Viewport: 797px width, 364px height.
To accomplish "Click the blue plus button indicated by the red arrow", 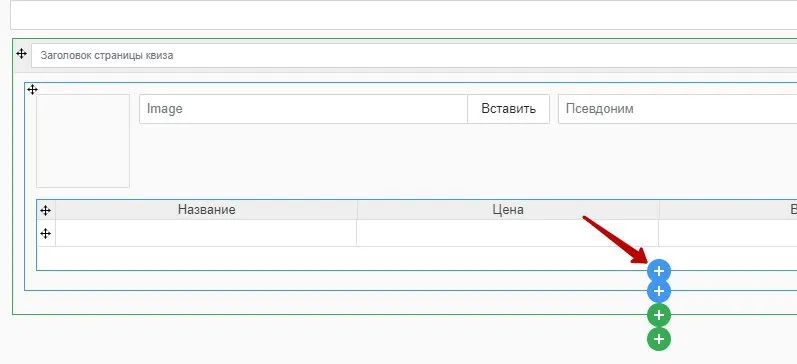I will click(659, 271).
